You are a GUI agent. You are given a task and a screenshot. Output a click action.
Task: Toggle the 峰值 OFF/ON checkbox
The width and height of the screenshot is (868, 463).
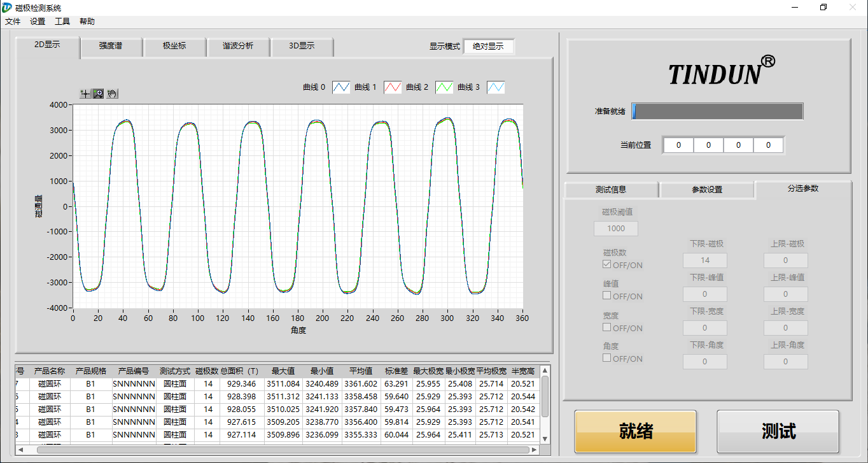pyautogui.click(x=607, y=296)
